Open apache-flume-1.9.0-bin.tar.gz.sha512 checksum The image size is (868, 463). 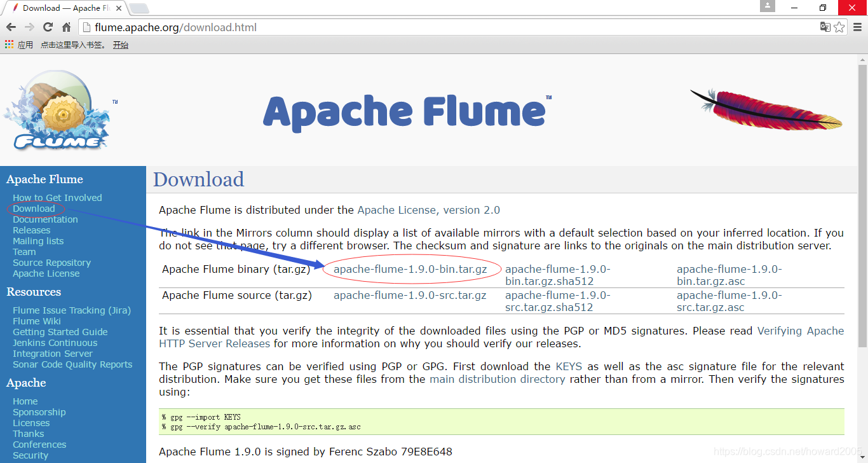tap(557, 275)
